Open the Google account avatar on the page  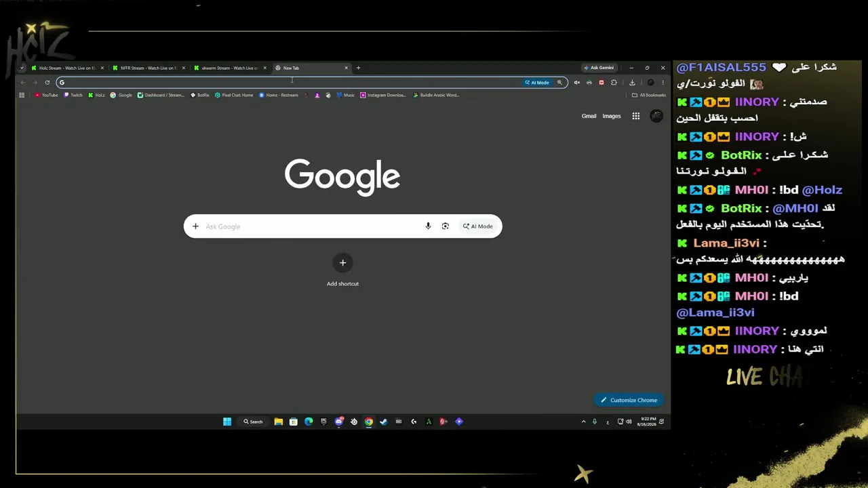pyautogui.click(x=656, y=116)
